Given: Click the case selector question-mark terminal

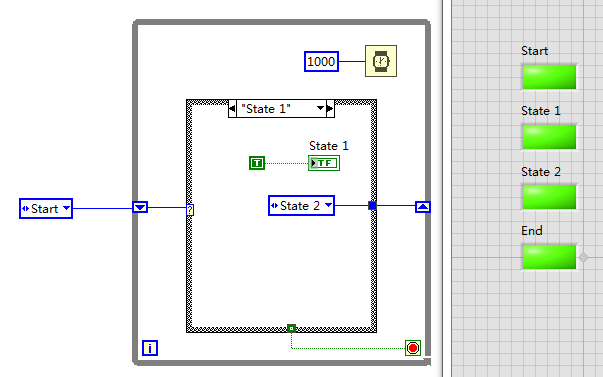Looking at the screenshot, I should click(x=190, y=210).
